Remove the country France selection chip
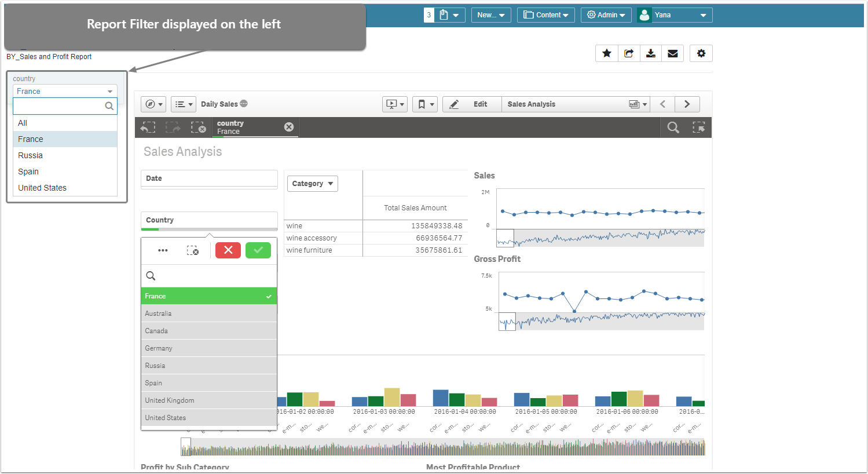The image size is (868, 474). point(289,127)
